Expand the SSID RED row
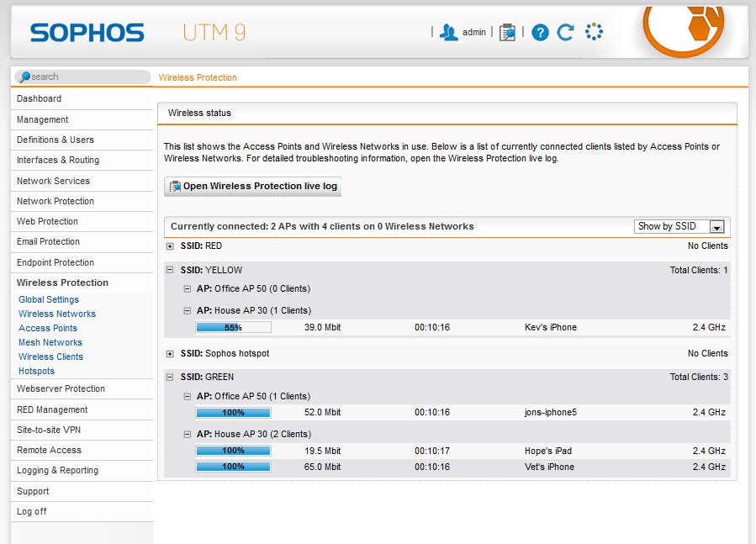Screen dimensions: 756x544 170,246
